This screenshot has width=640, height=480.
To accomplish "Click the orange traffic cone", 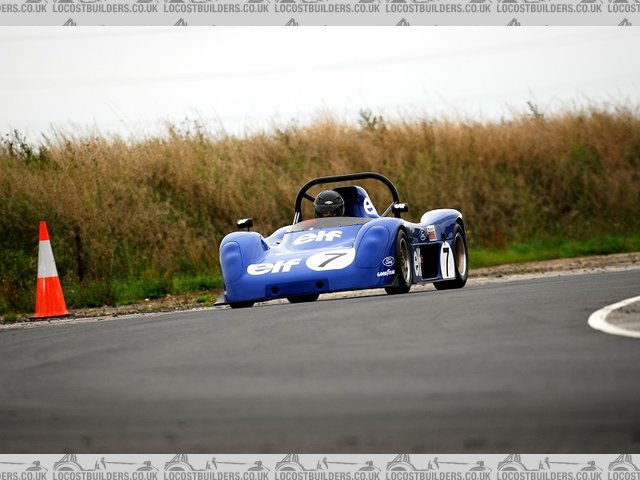I will (x=48, y=275).
